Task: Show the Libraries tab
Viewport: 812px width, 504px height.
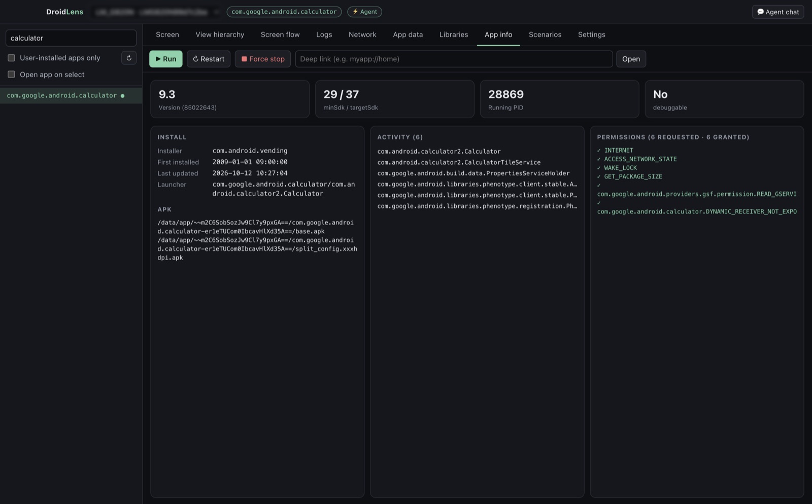Action: click(454, 34)
